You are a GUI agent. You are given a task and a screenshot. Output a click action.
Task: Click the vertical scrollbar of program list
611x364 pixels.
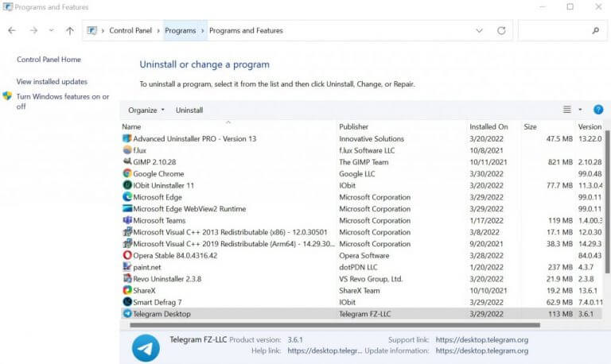click(607, 202)
